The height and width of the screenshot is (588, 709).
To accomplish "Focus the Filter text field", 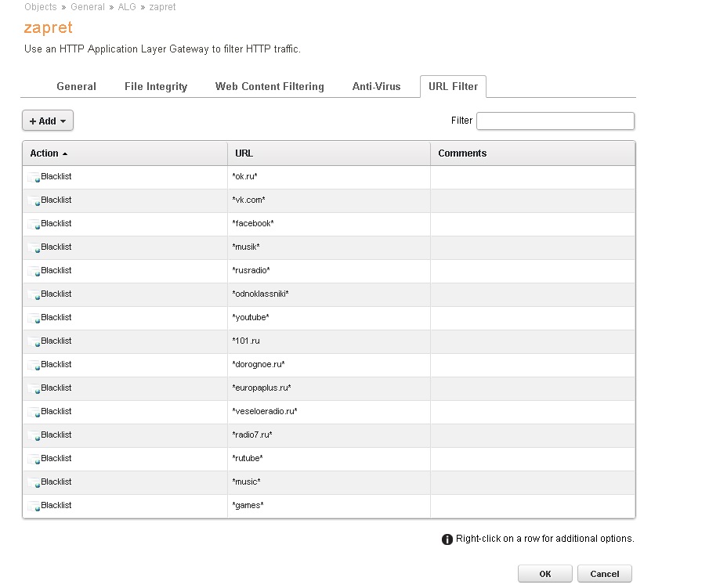I will [555, 121].
